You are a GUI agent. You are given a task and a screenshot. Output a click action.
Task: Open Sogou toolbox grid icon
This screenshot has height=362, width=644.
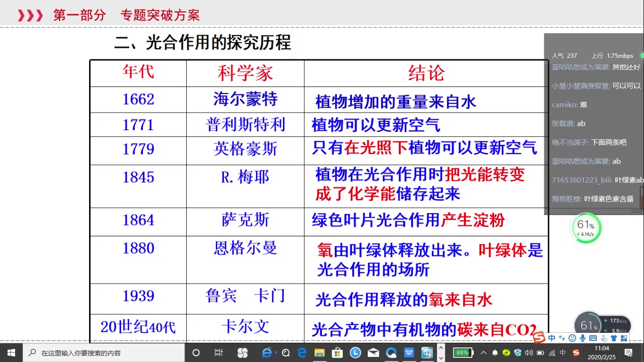point(624,338)
